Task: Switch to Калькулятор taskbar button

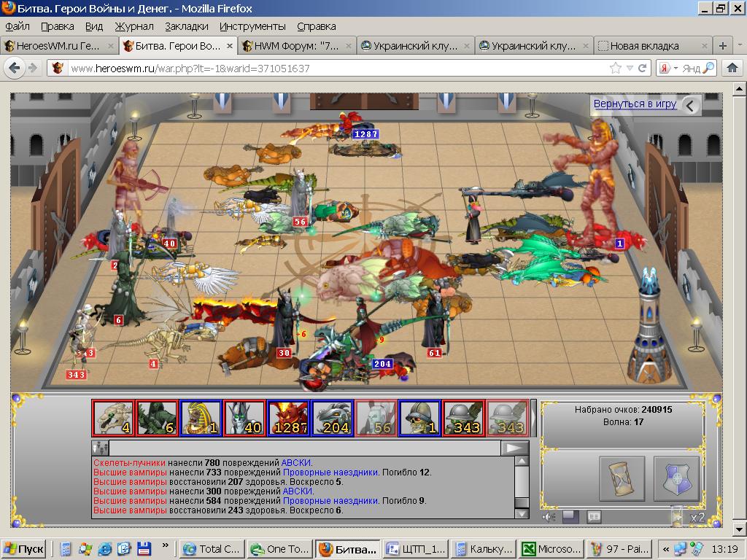Action: [x=483, y=549]
